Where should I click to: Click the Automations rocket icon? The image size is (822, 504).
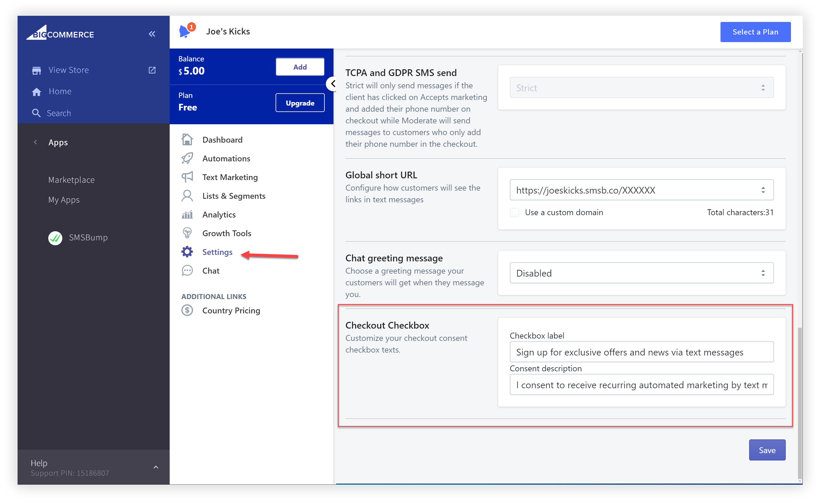coord(187,158)
